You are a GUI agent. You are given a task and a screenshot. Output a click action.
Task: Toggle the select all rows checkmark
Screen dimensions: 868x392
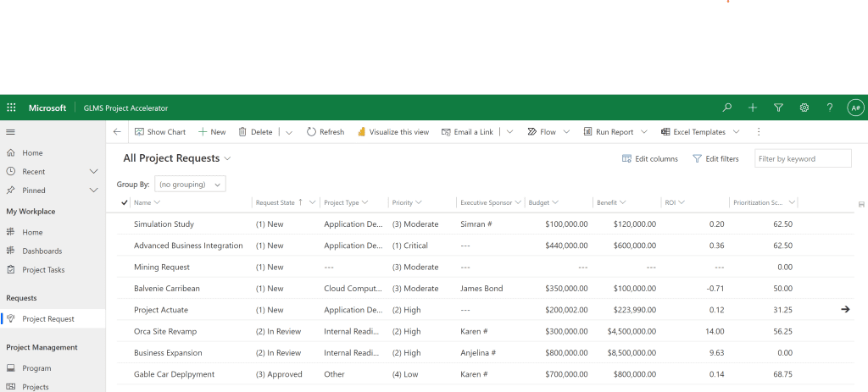125,202
